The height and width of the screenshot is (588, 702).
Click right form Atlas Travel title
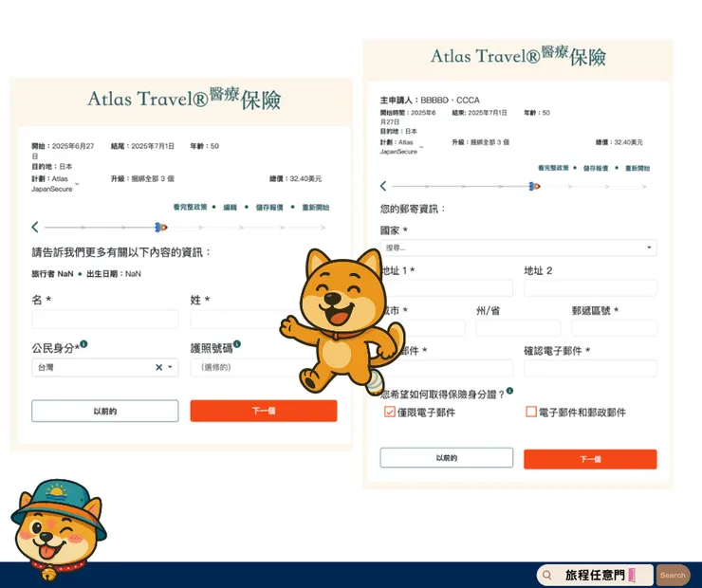(x=519, y=56)
